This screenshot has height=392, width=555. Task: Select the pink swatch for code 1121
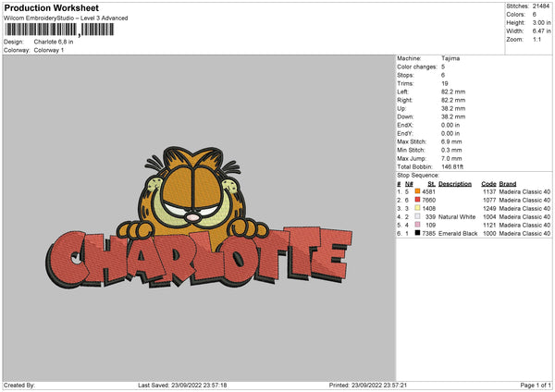tap(417, 225)
